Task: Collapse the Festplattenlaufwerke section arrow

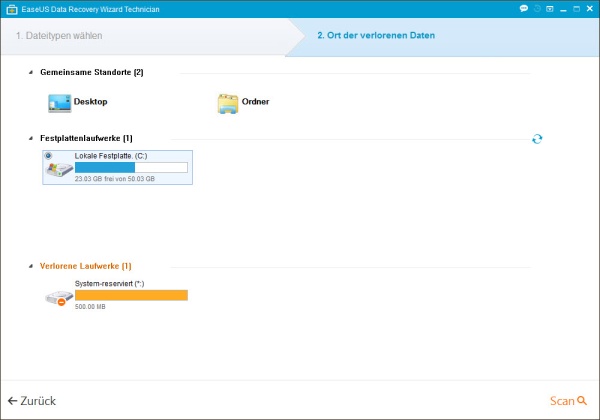Action: coord(31,138)
